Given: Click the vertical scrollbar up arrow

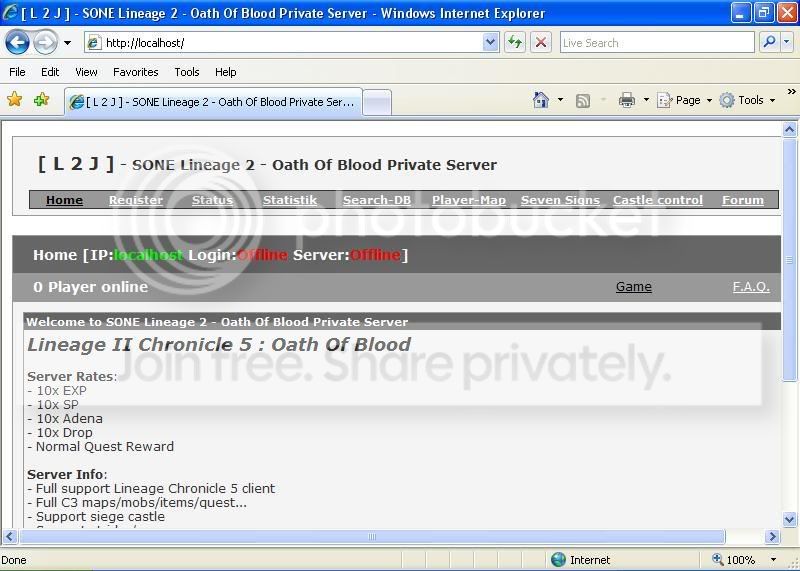Looking at the screenshot, I should tap(789, 129).
